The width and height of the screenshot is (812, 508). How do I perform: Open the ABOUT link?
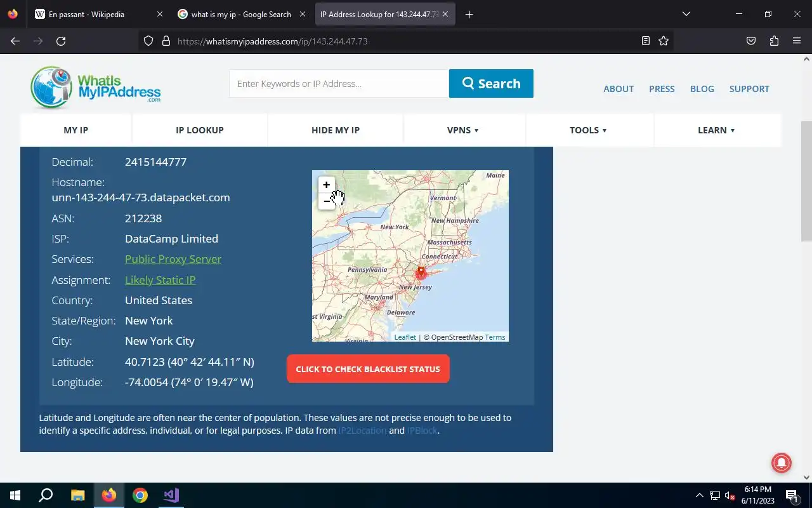[619, 89]
